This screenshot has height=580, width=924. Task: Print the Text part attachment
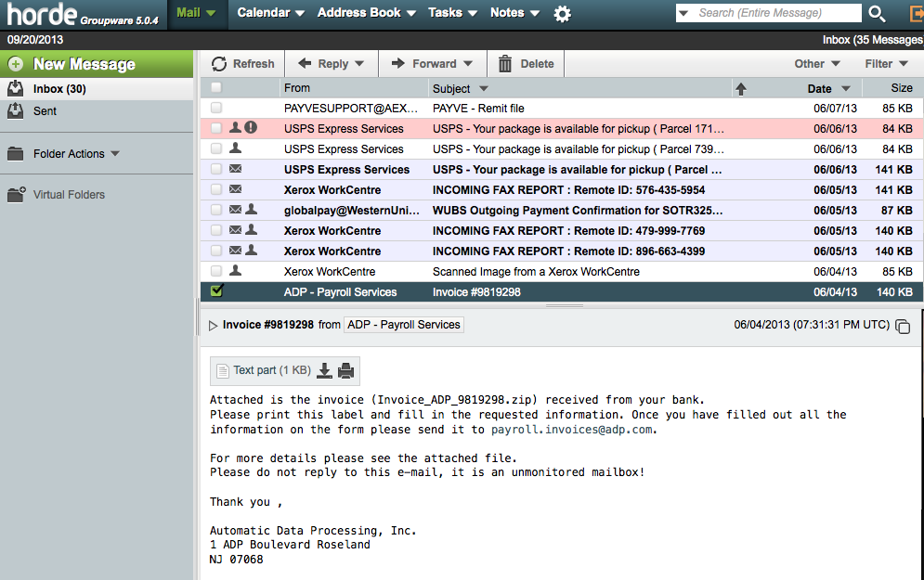pyautogui.click(x=345, y=370)
